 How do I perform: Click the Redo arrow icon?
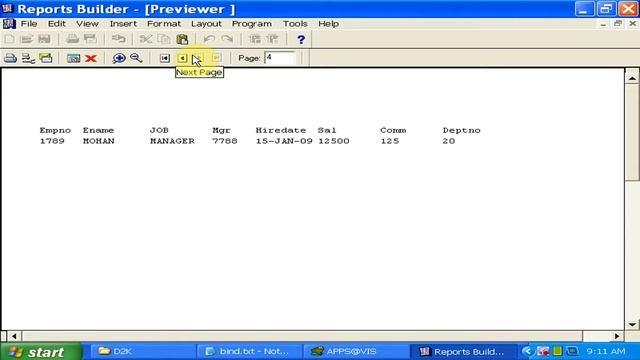click(227, 39)
